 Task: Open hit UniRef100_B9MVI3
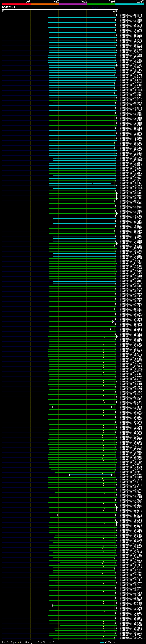coord(131,15)
